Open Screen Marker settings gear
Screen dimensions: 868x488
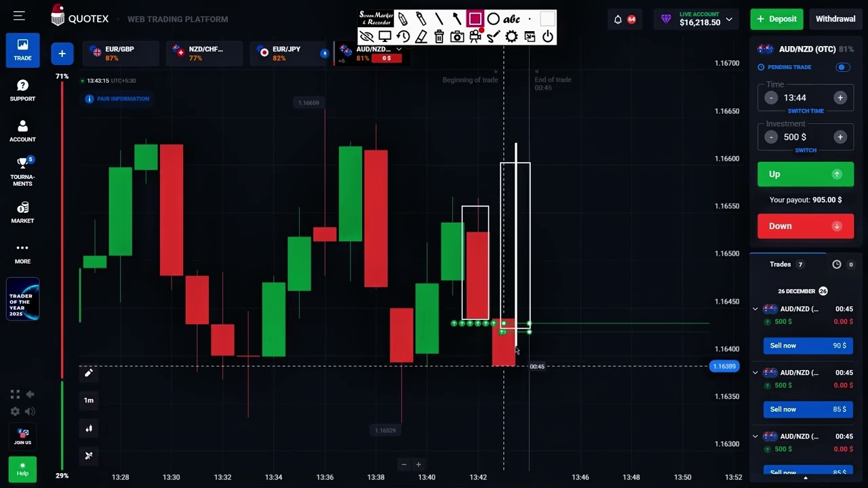coord(511,37)
